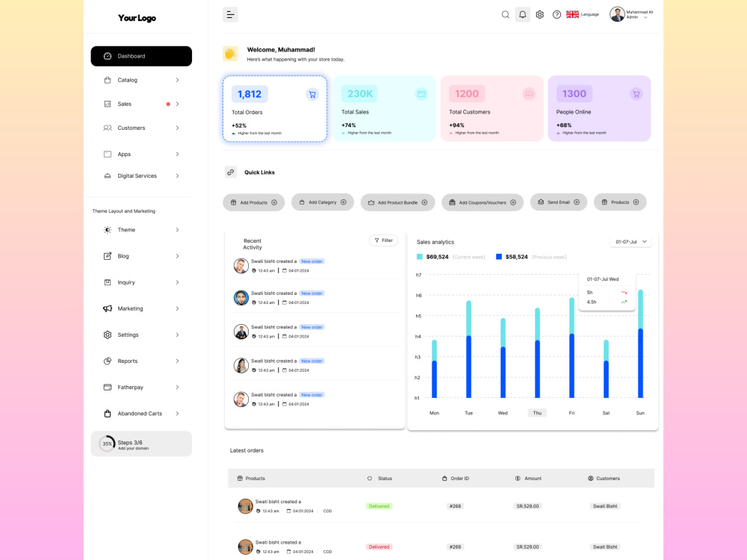The height and width of the screenshot is (560, 747).
Task: Open the Recent Activity Filter button
Action: [383, 240]
